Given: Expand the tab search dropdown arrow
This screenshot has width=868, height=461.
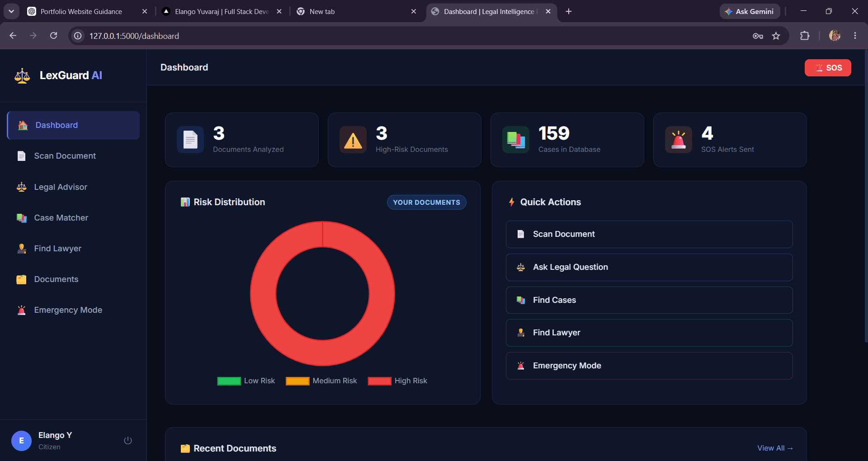Looking at the screenshot, I should point(11,11).
